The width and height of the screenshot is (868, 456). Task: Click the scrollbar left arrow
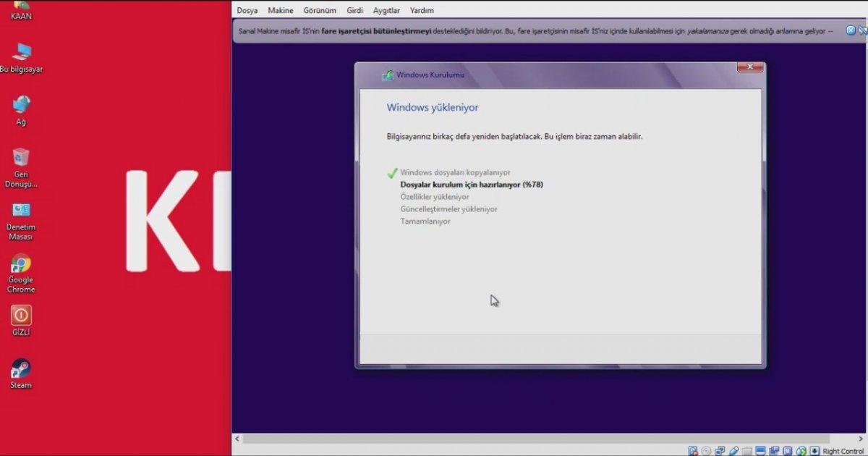[x=237, y=439]
